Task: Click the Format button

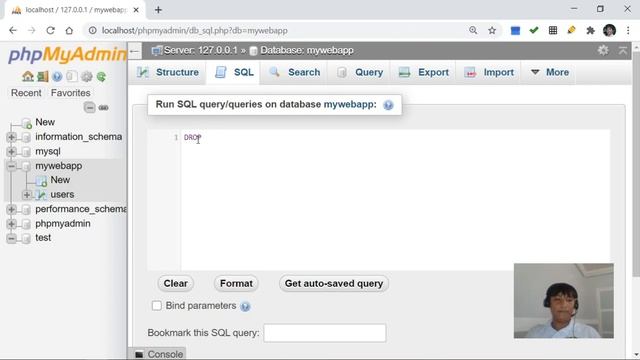Action: tap(236, 283)
